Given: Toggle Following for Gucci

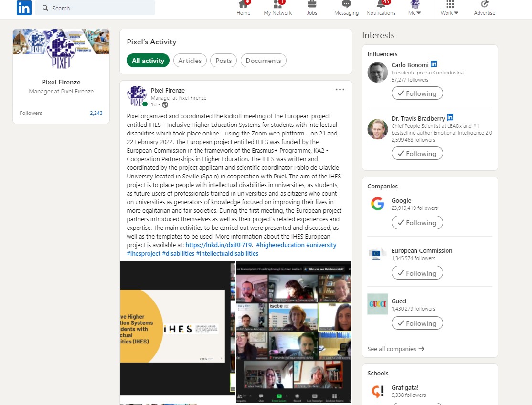Looking at the screenshot, I should tap(417, 323).
